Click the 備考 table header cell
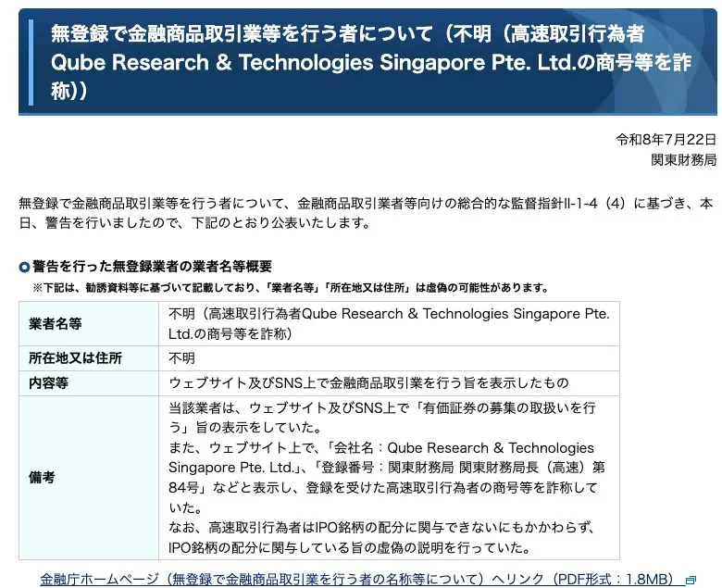This screenshot has height=588, width=722. tap(89, 478)
